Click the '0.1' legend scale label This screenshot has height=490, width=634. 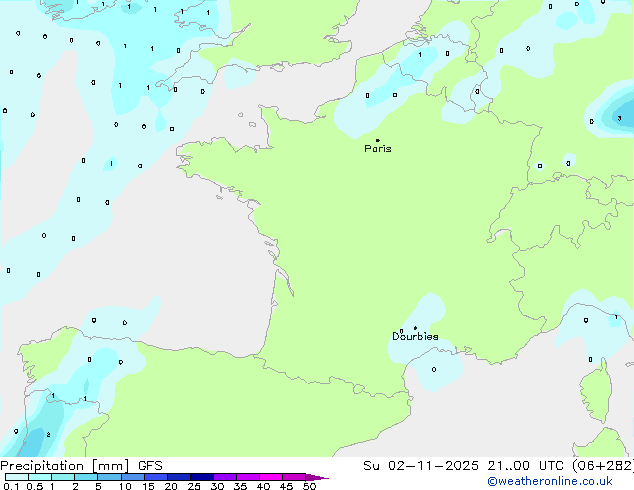[11, 486]
